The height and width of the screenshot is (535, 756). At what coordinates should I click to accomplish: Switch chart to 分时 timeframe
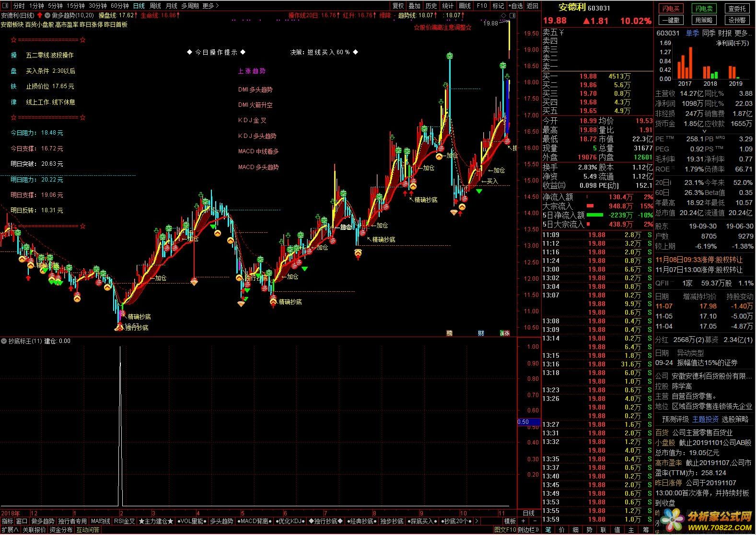click(x=19, y=6)
